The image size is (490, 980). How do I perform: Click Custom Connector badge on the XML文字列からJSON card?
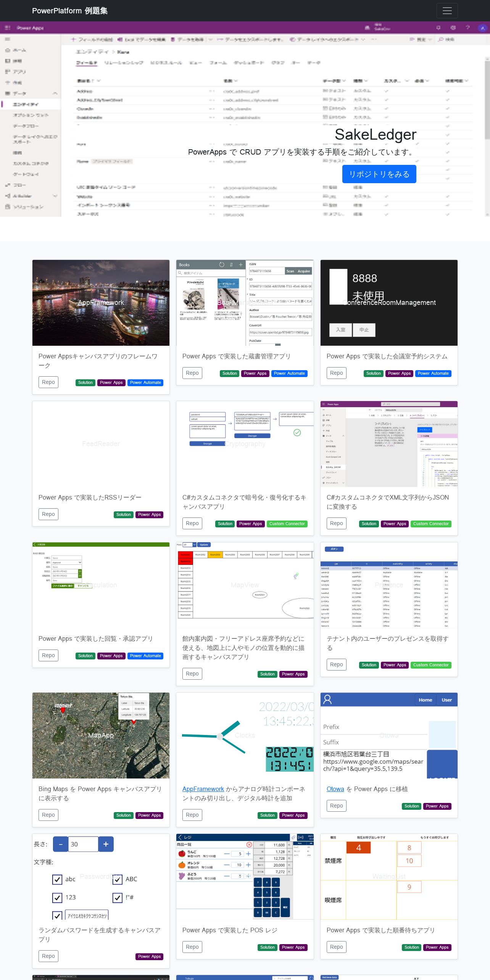click(431, 524)
